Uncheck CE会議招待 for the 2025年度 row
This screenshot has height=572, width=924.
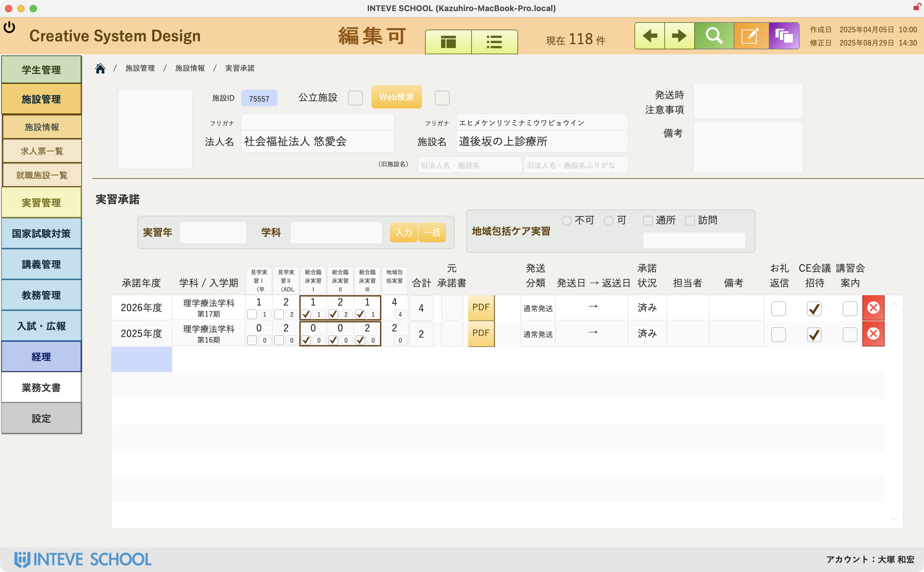tap(815, 334)
